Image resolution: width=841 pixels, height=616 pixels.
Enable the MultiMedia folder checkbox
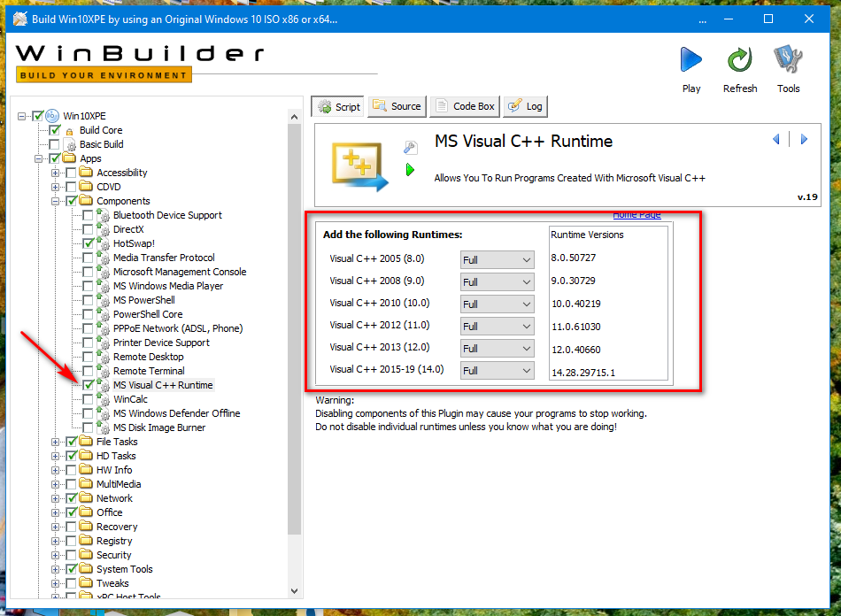pos(71,484)
